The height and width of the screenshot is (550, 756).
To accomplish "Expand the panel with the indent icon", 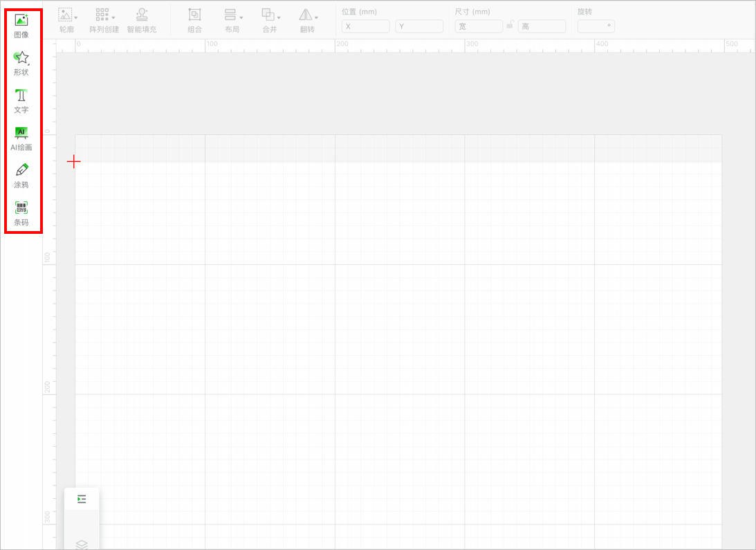I will (82, 499).
